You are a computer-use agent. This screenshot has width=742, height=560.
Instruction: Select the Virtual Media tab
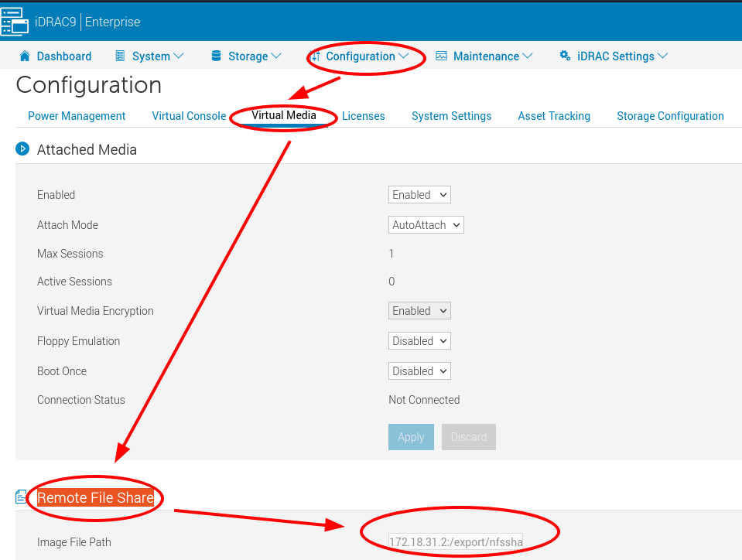click(x=284, y=115)
